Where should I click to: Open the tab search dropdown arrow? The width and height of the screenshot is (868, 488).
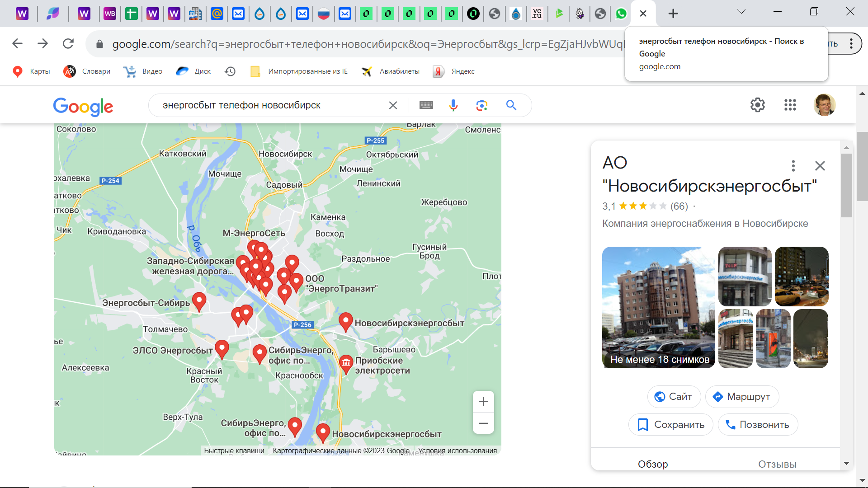(741, 12)
